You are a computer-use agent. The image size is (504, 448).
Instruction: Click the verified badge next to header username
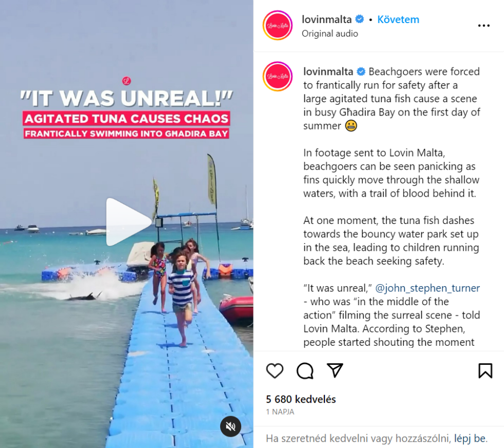coord(359,20)
